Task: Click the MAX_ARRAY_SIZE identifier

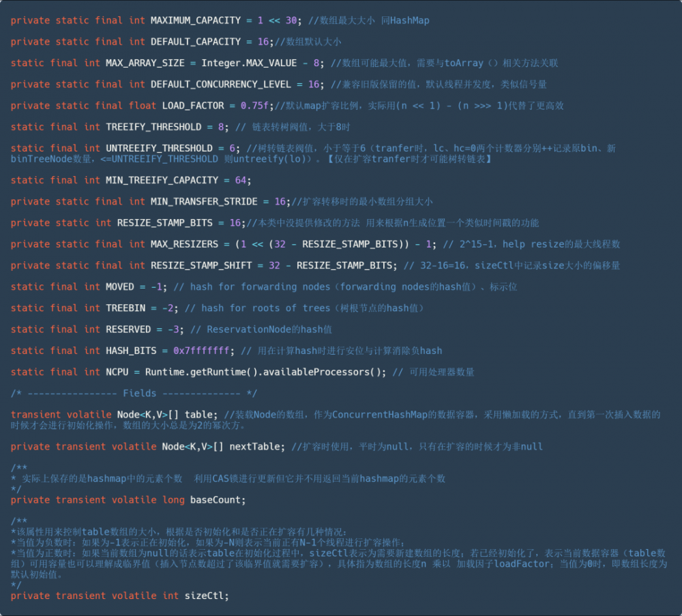Action: [145, 63]
